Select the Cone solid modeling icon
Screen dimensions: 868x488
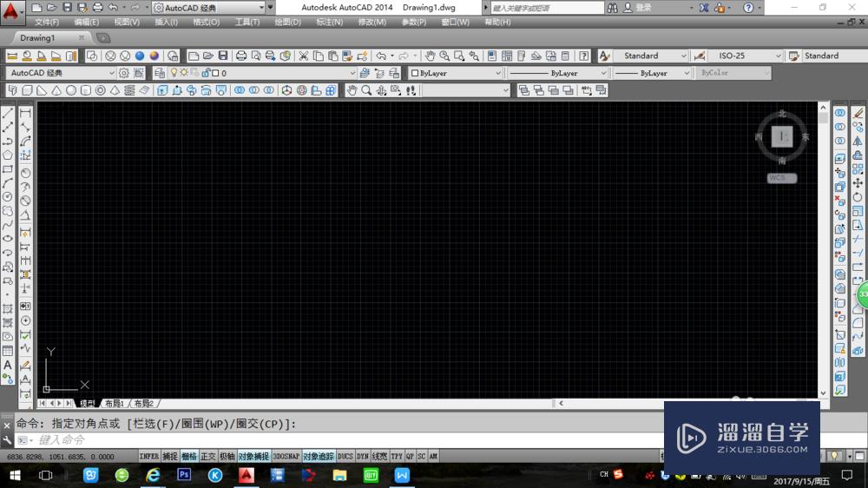[56, 90]
